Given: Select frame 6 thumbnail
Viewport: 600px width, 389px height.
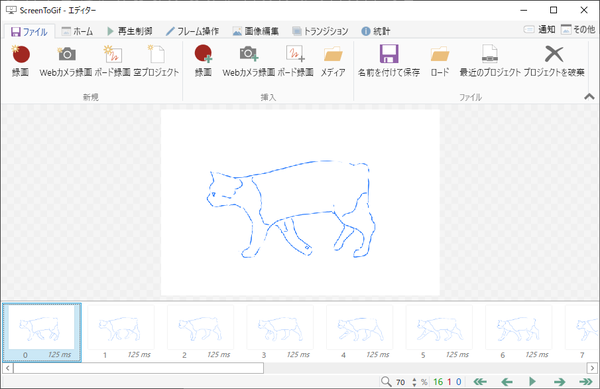Looking at the screenshot, I should click(519, 332).
